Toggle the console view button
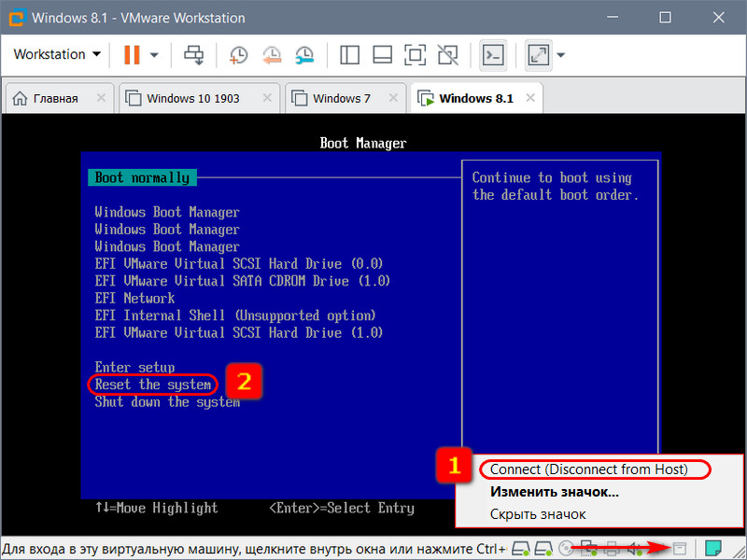 point(493,55)
